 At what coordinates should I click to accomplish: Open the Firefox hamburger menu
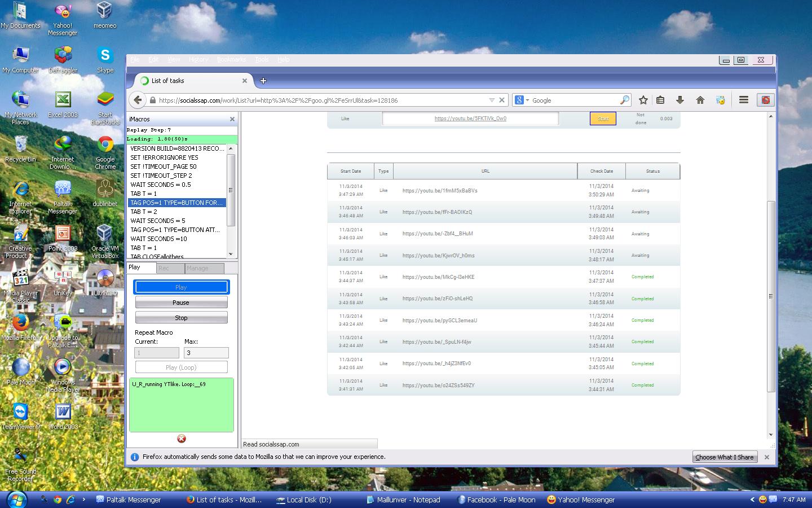tap(743, 100)
